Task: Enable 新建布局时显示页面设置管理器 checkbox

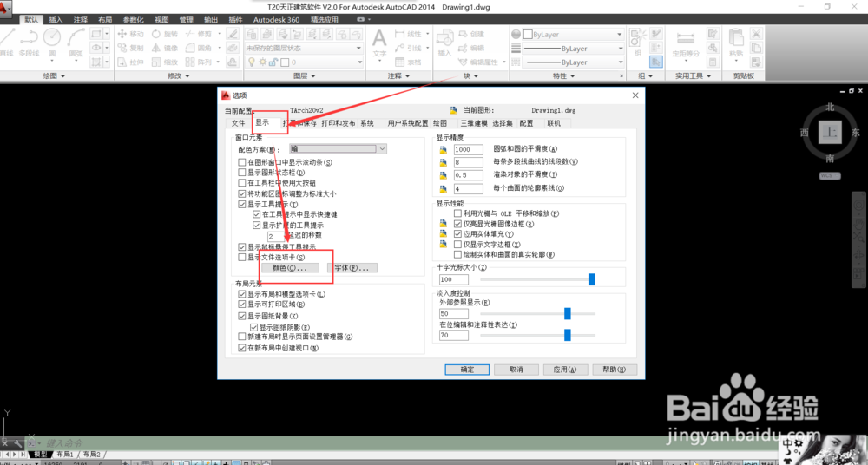Action: pyautogui.click(x=242, y=336)
